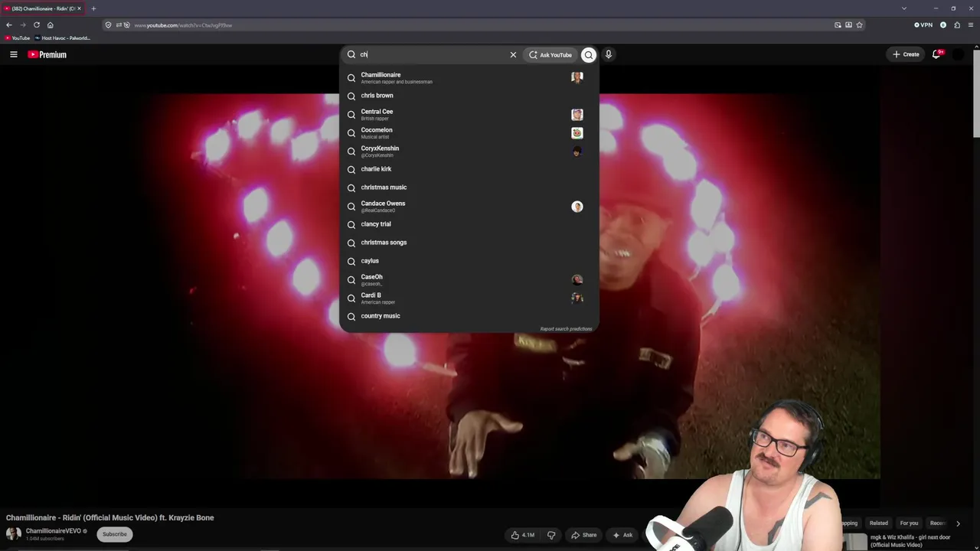This screenshot has height=551, width=980.
Task: Show more filter chips with right arrow
Action: click(958, 523)
